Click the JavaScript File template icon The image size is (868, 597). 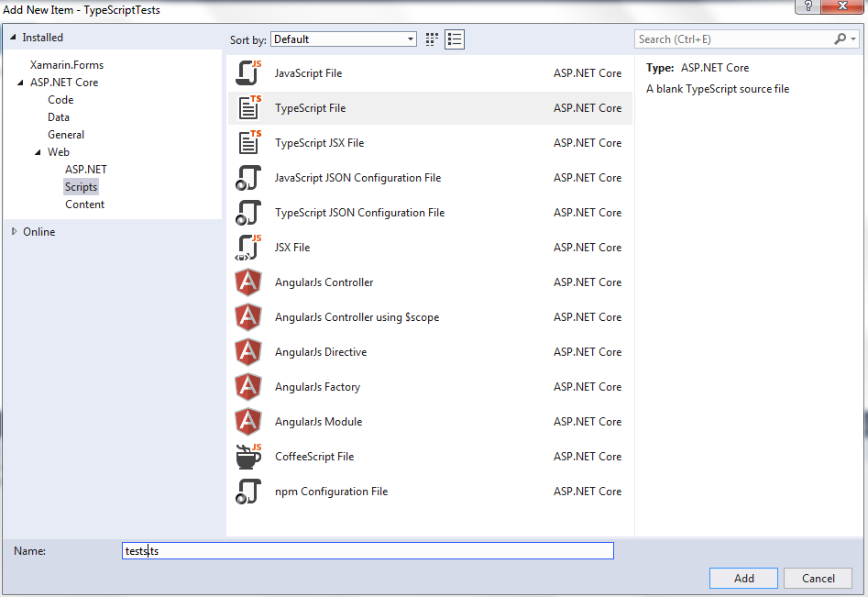click(x=248, y=73)
